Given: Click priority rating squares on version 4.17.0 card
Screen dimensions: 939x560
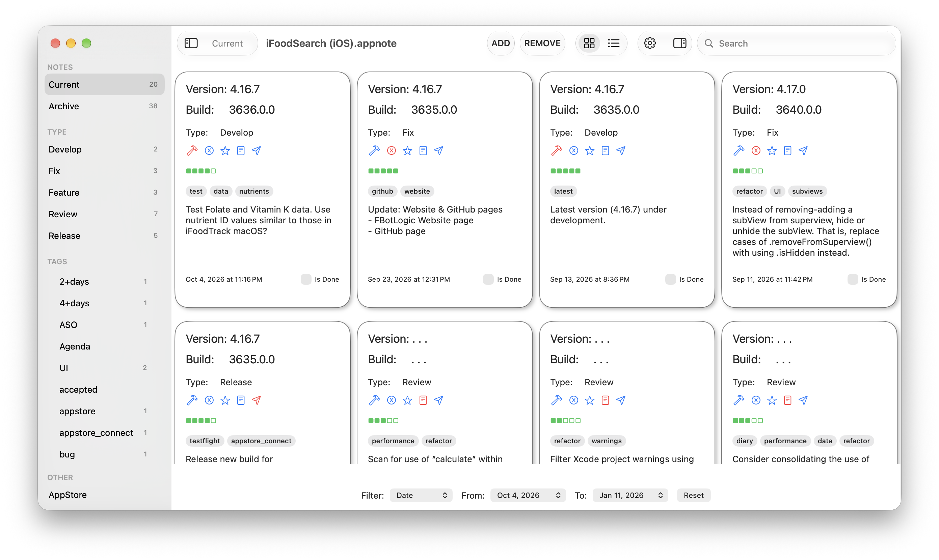Looking at the screenshot, I should pyautogui.click(x=748, y=171).
